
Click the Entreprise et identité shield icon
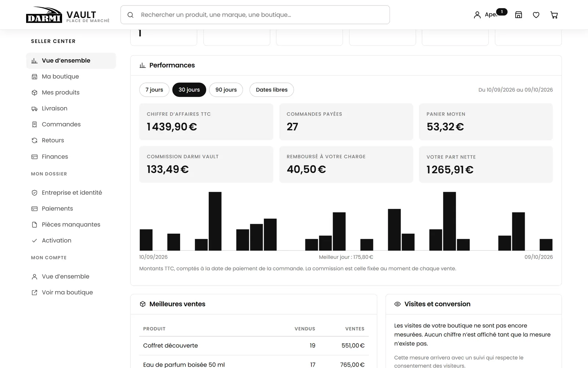pos(35,193)
